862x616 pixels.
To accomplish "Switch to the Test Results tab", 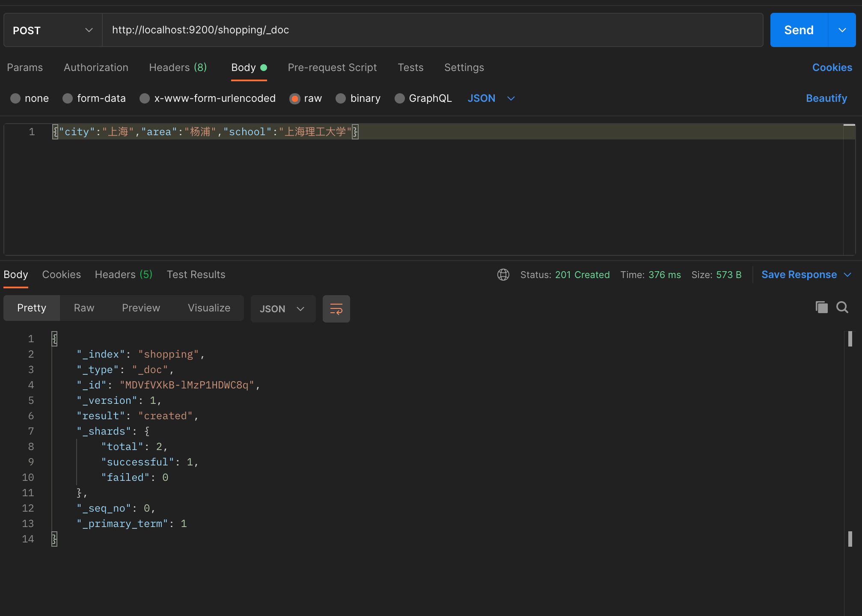I will point(196,275).
